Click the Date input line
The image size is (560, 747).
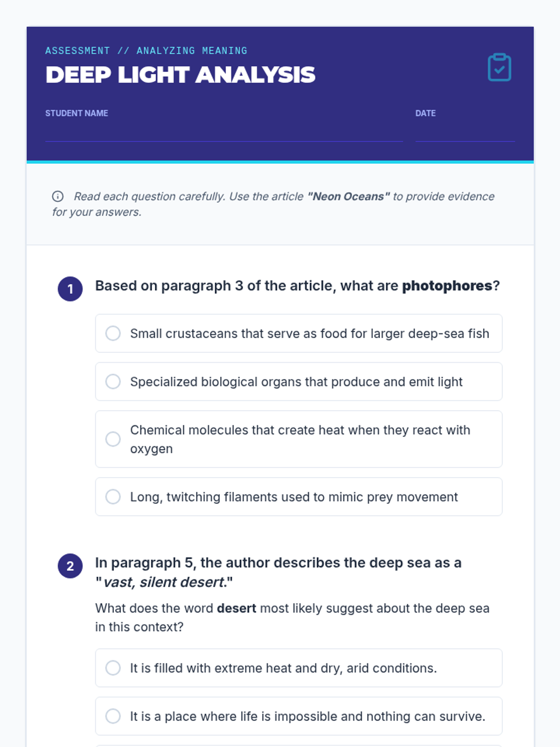point(465,133)
